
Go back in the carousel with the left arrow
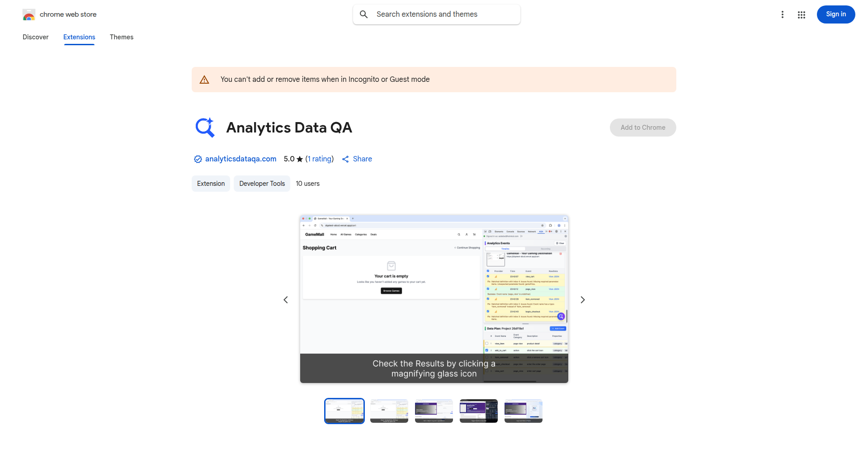tap(286, 299)
